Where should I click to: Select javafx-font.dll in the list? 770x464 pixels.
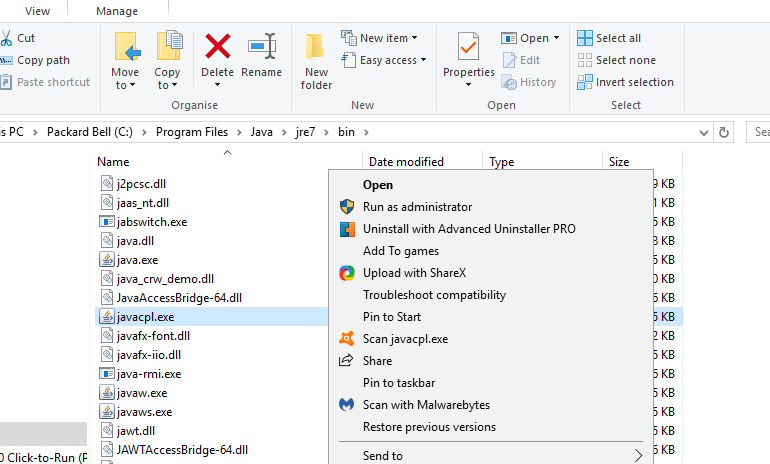(x=153, y=336)
